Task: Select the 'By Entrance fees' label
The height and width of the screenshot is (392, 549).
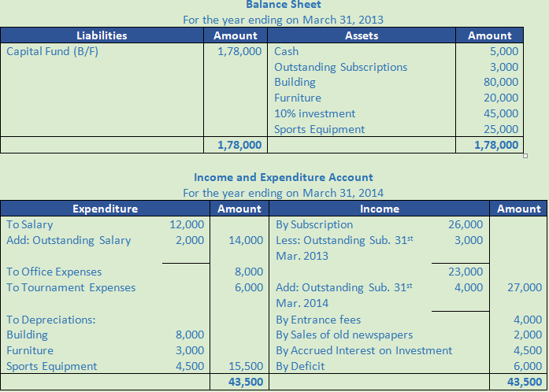Action: tap(318, 320)
